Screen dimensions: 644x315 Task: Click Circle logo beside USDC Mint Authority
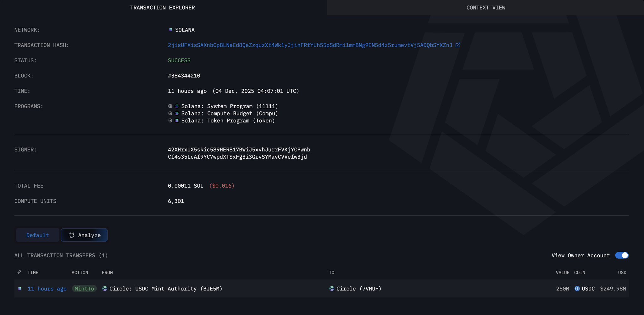105,289
